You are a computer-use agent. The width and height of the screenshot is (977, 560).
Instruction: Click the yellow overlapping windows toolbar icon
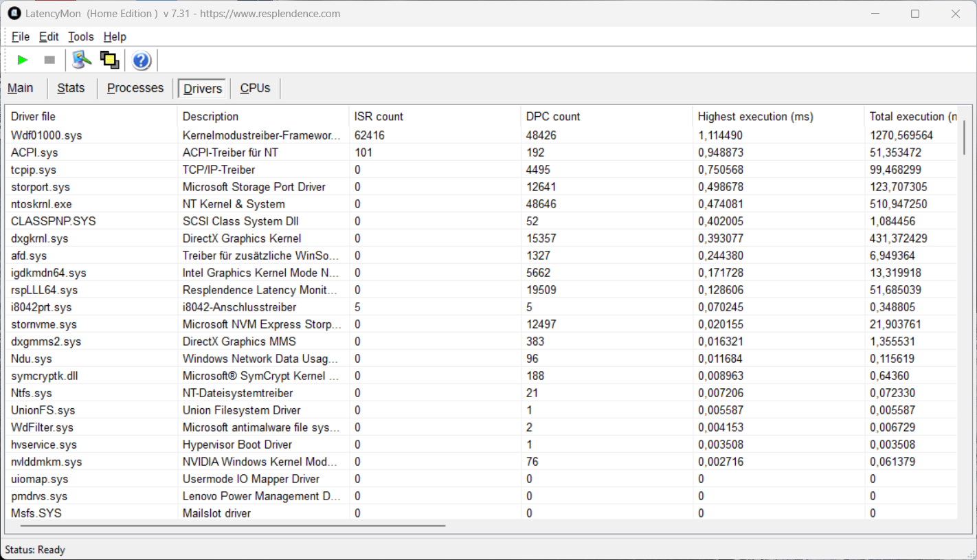(109, 60)
